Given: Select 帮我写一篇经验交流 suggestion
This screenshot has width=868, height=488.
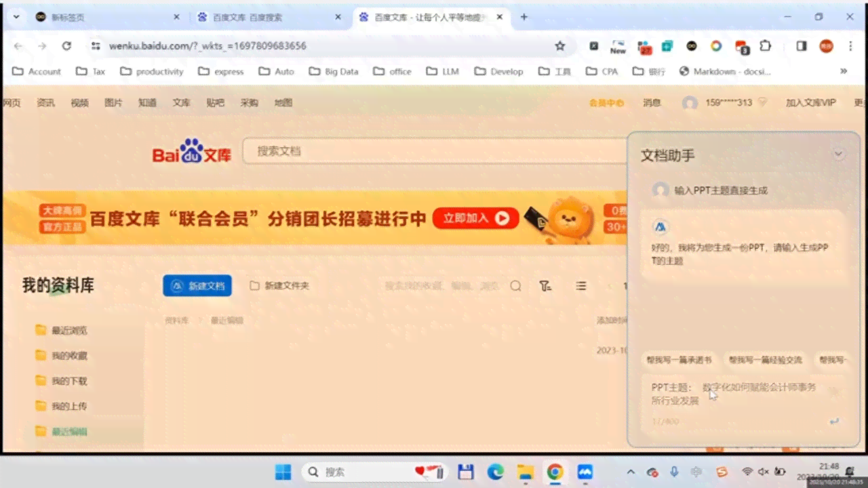Looking at the screenshot, I should [x=765, y=360].
